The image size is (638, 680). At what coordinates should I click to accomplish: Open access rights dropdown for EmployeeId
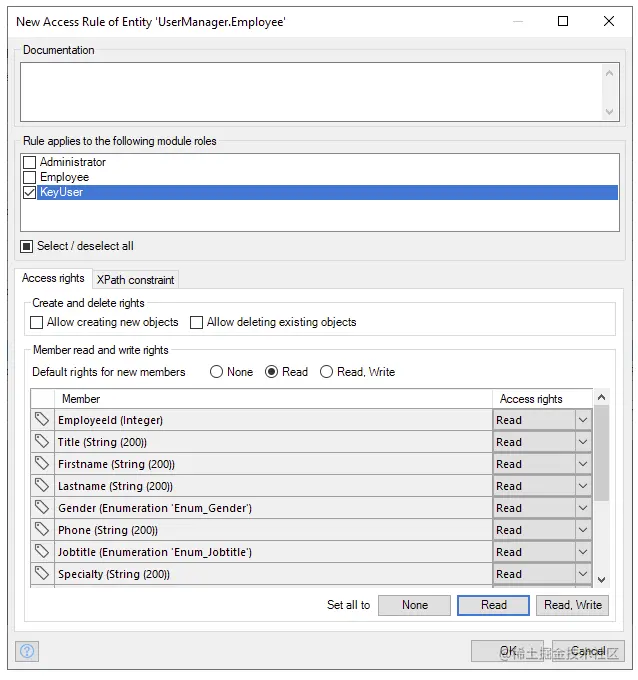click(582, 420)
